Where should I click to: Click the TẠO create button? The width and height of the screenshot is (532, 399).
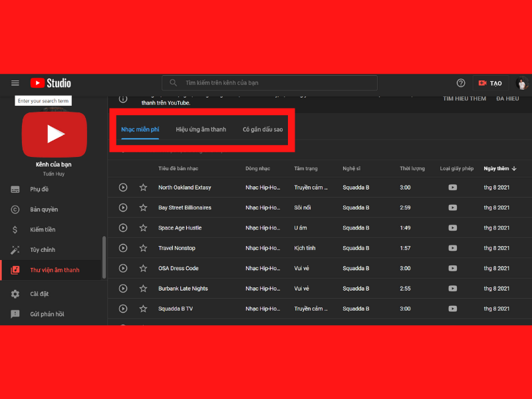click(490, 82)
